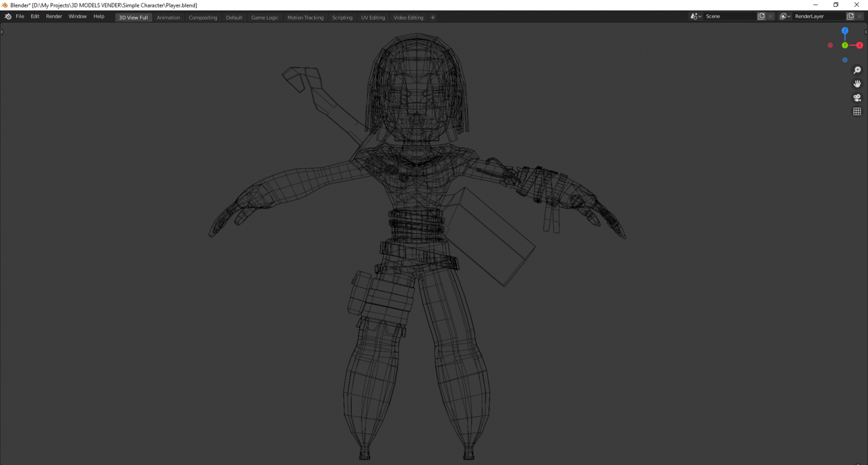Image resolution: width=868 pixels, height=465 pixels.
Task: Switch to the Animation workspace tab
Action: click(168, 17)
